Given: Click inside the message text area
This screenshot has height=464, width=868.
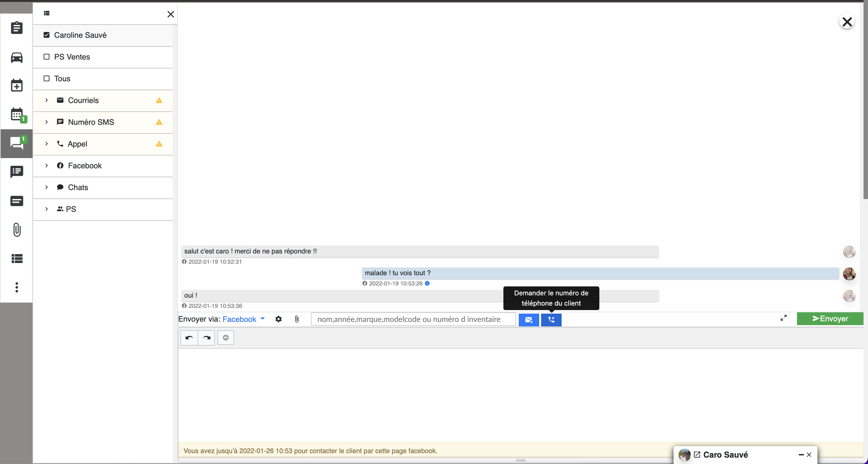Looking at the screenshot, I should [x=521, y=395].
